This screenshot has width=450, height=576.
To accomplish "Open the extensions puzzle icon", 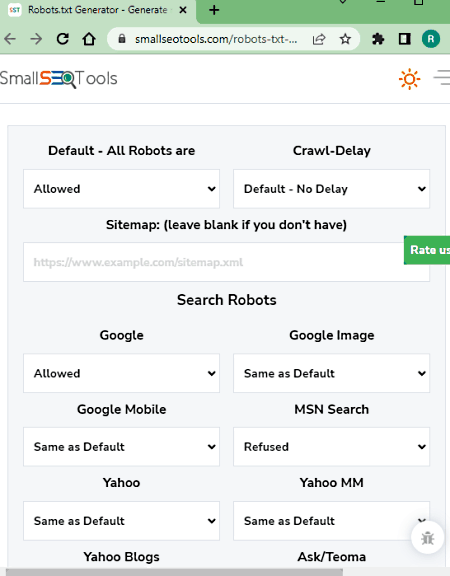I will [x=378, y=39].
